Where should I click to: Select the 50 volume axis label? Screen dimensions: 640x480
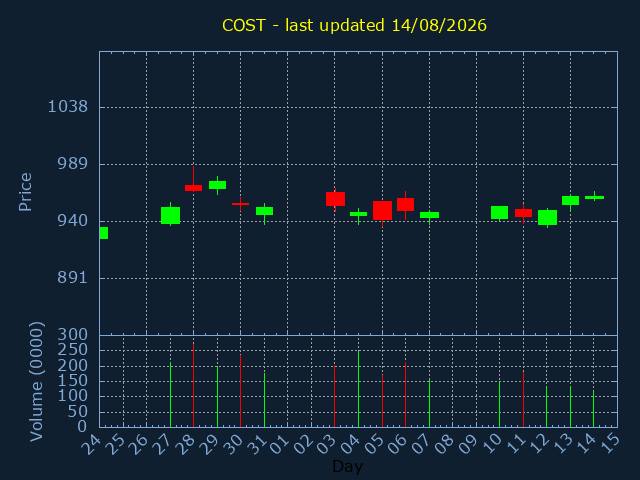78,412
